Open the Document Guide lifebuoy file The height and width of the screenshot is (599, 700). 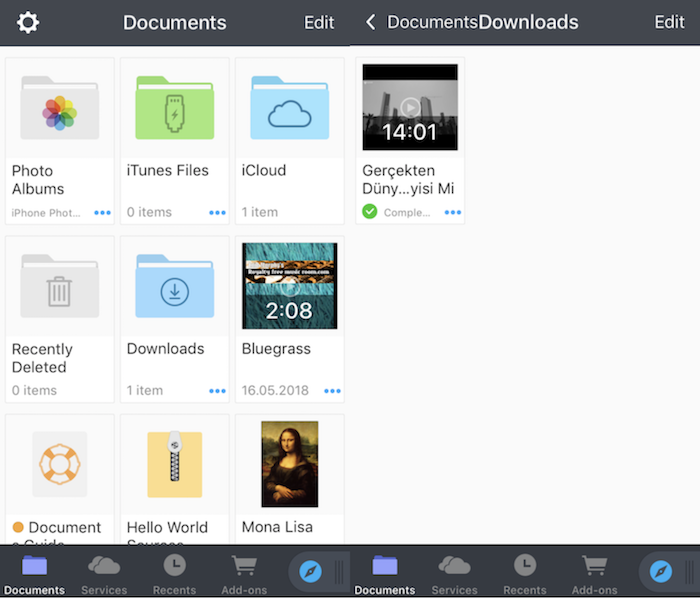coord(59,465)
